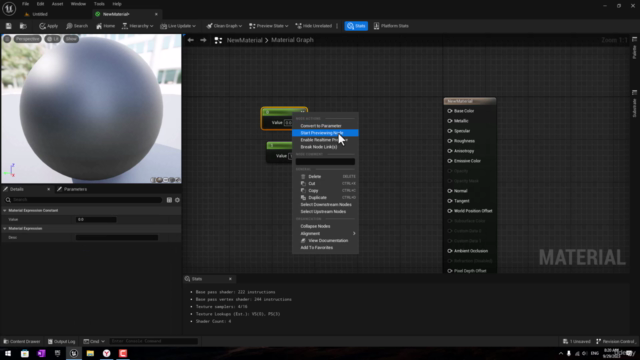Switch to the Parameters tab

pyautogui.click(x=72, y=189)
